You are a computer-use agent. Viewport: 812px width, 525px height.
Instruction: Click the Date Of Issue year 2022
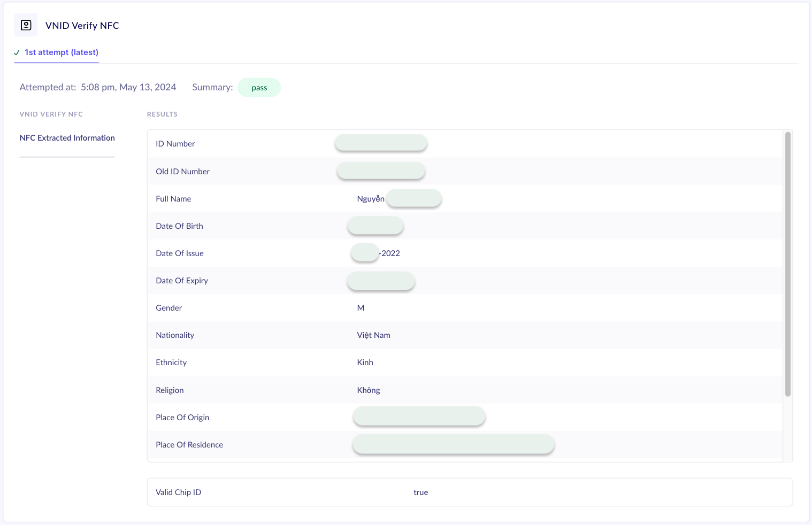click(x=390, y=253)
